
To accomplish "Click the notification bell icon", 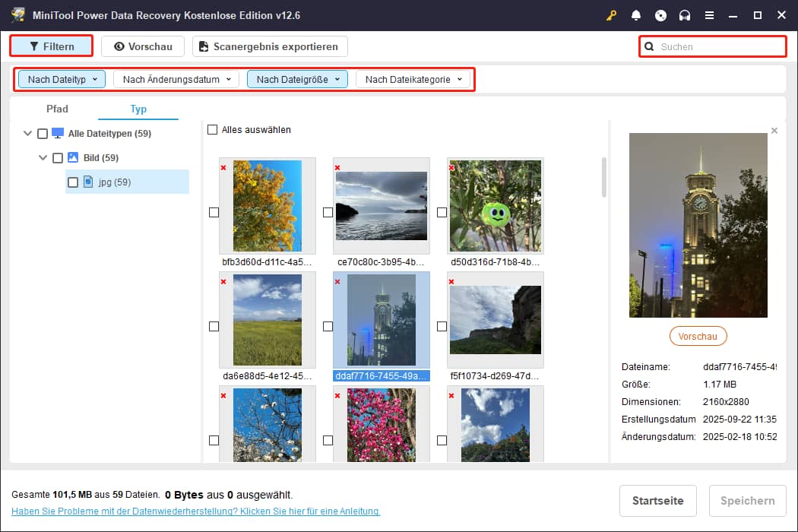I will coord(636,15).
